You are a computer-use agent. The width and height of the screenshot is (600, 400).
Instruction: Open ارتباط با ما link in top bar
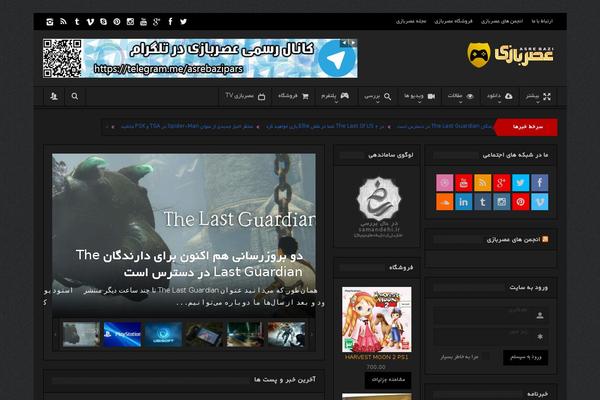pos(542,21)
